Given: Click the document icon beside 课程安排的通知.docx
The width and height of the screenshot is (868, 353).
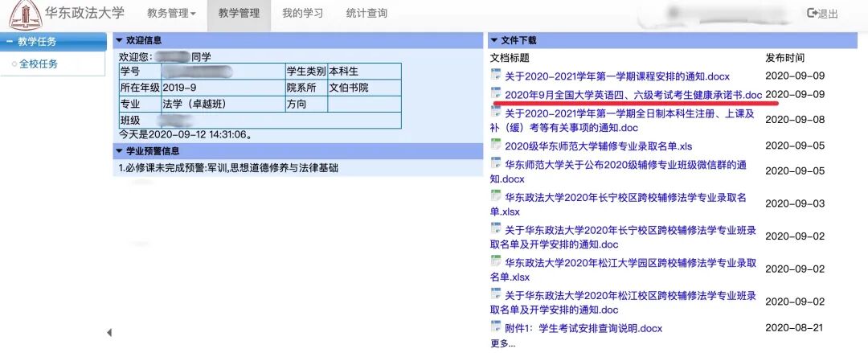Looking at the screenshot, I should [x=495, y=74].
